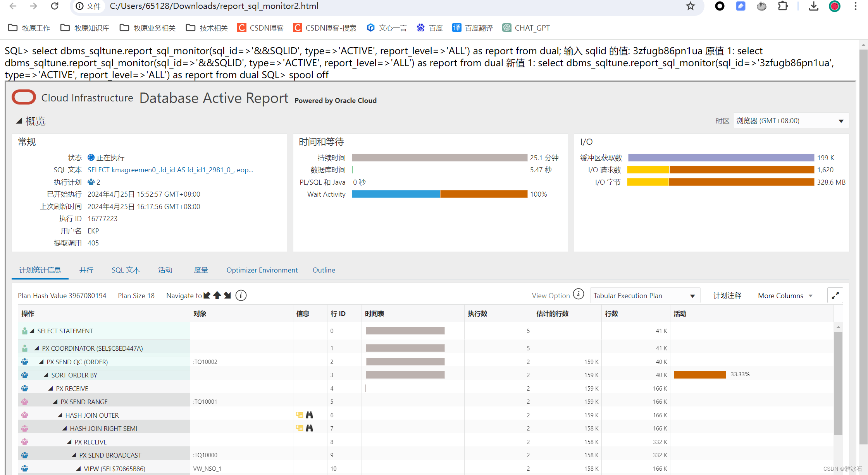Open the browser downloads icon
Screen dimensions: 868x475
813,6
